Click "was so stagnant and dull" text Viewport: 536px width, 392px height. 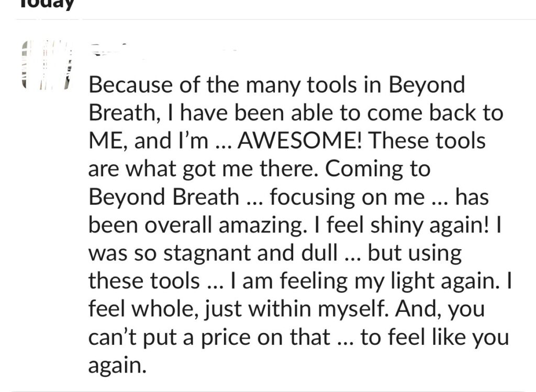tap(213, 253)
